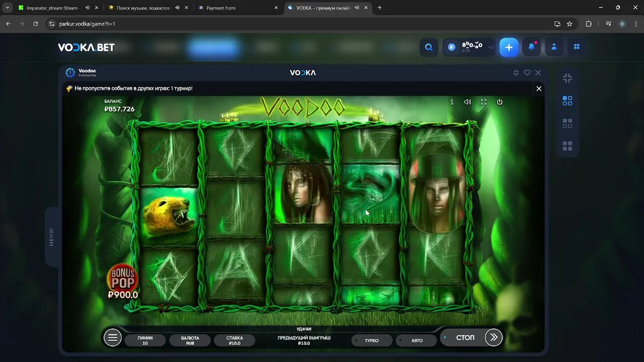Open the user profile icon on VODKA.BET
This screenshot has height=362, width=644.
pyautogui.click(x=554, y=47)
